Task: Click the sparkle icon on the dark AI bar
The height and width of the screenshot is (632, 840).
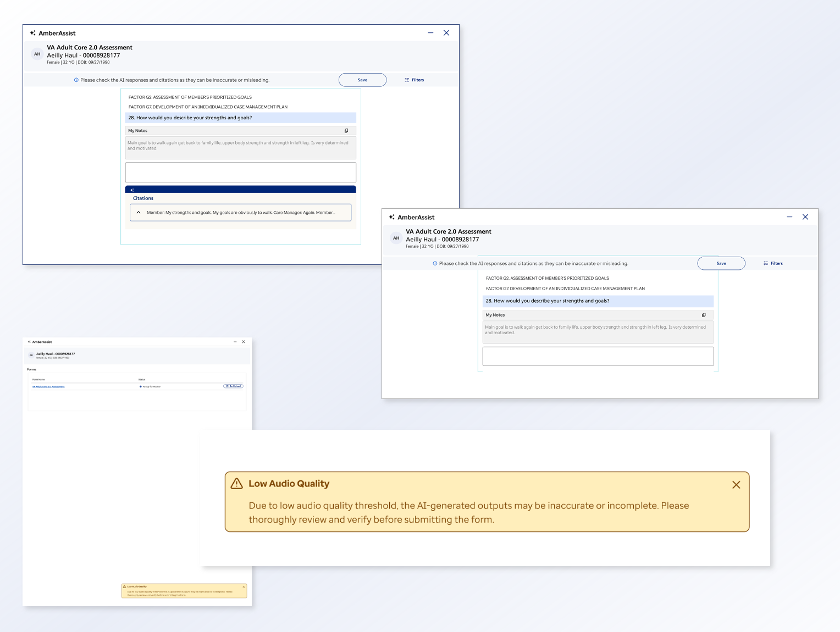Action: pyautogui.click(x=132, y=190)
